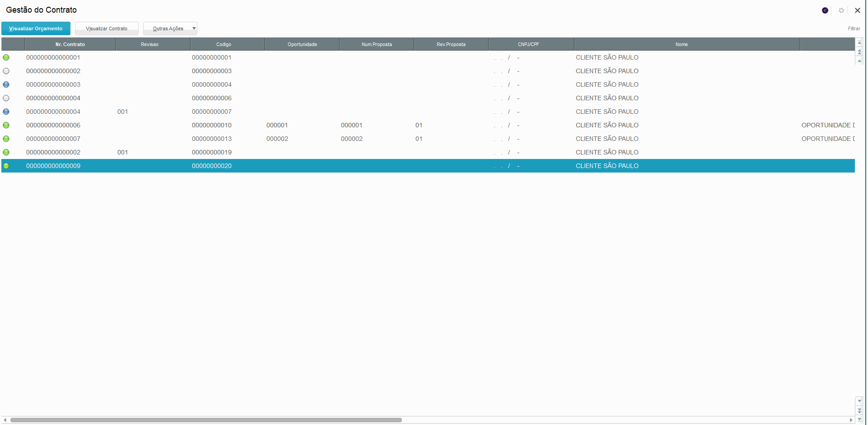
Task: Click codigo cell 00000000006
Action: pos(212,98)
